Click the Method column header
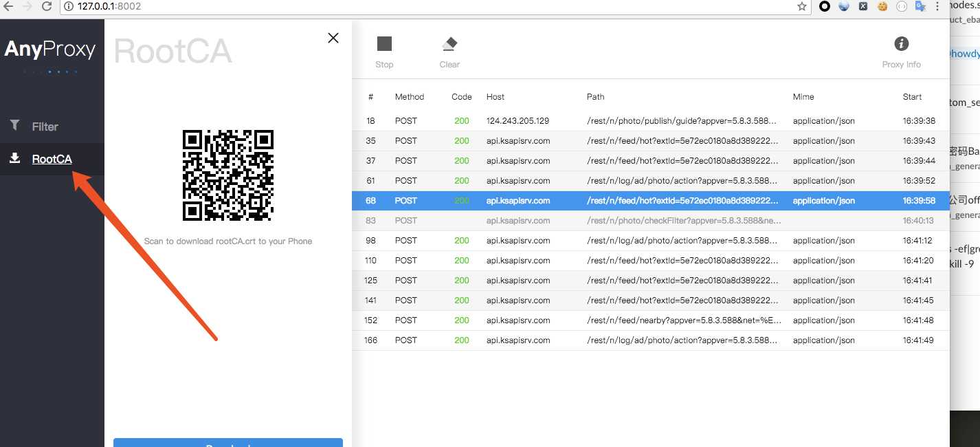 click(410, 97)
